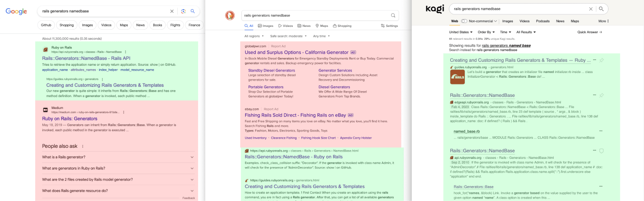Open DuckDuckGo result Rails::Generators::NamedBase - Ruby on Rails
Screen dimensions: 644x201
click(294, 157)
